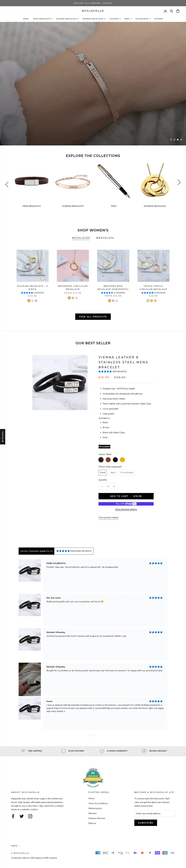186x868 pixels.
Task: Open the Twitter icon in footer
Action: tap(21, 816)
